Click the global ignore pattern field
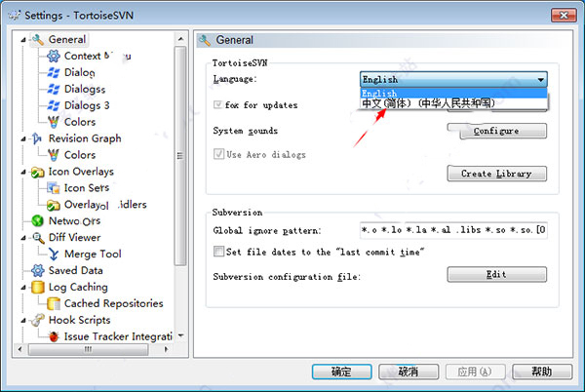This screenshot has width=585, height=392. pos(453,230)
